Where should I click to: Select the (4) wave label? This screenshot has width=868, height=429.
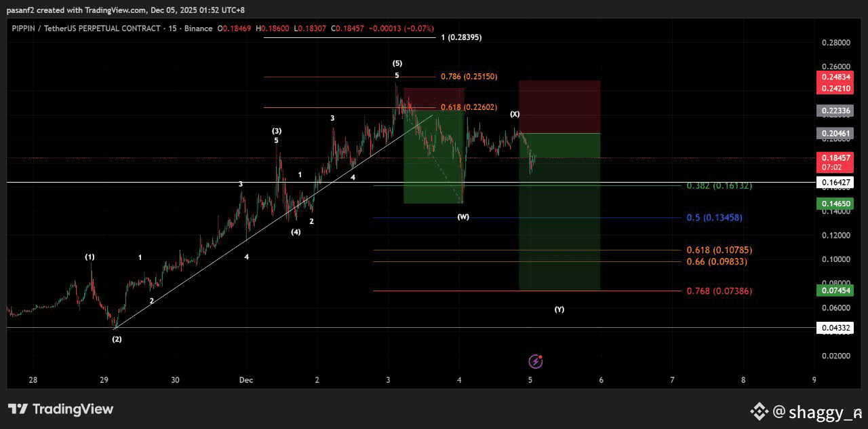coord(296,232)
